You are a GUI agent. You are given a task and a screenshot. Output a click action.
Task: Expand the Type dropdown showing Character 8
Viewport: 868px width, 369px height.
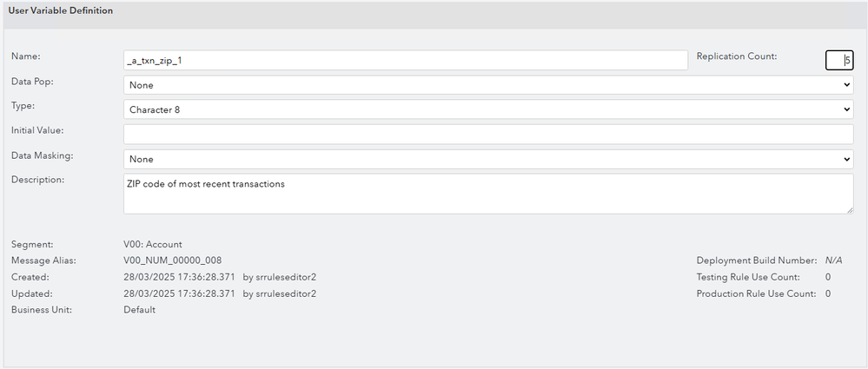coord(488,109)
